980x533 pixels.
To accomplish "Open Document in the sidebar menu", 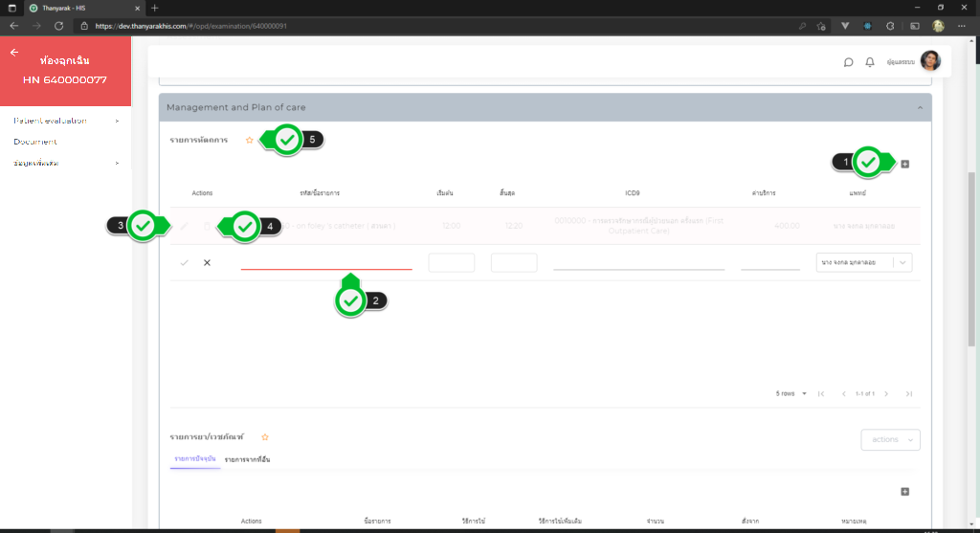I will tap(35, 142).
